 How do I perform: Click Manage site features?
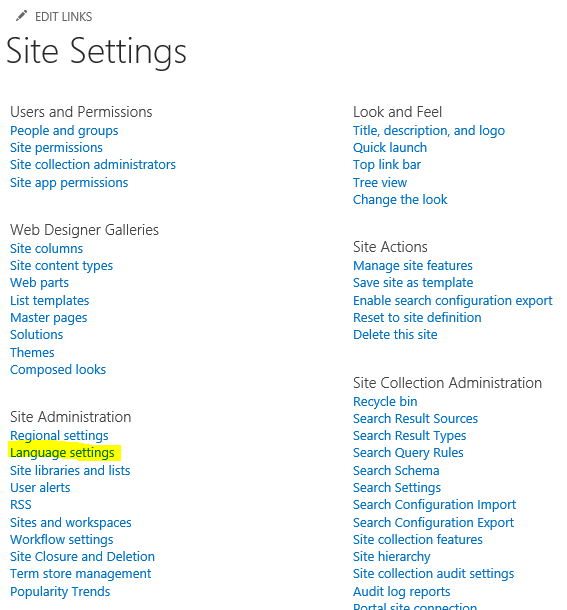(x=413, y=266)
